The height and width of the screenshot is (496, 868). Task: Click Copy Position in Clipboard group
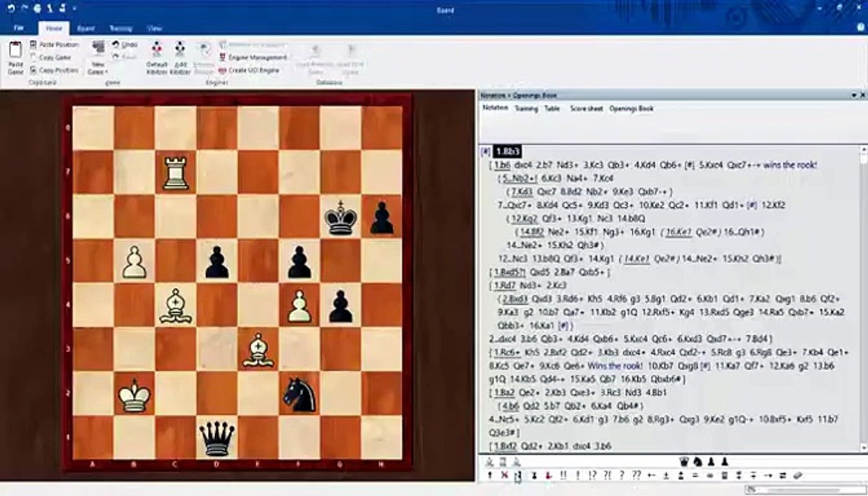coord(54,70)
